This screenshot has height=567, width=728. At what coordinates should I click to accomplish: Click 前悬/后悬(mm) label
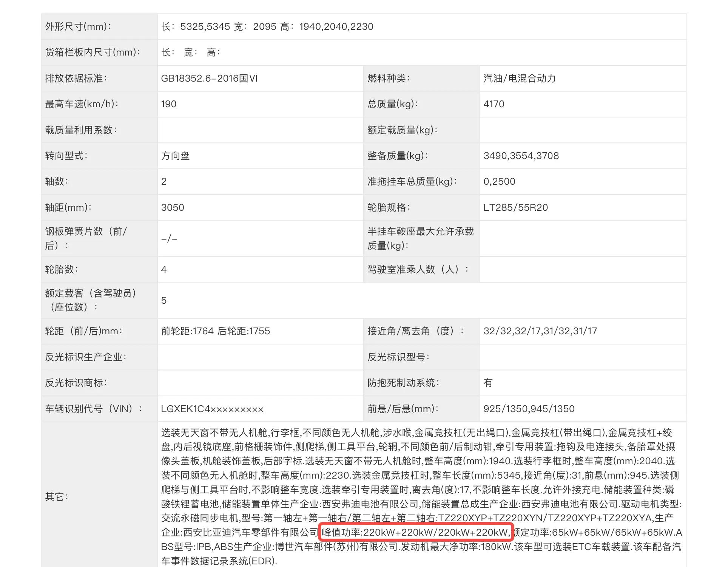pos(403,409)
